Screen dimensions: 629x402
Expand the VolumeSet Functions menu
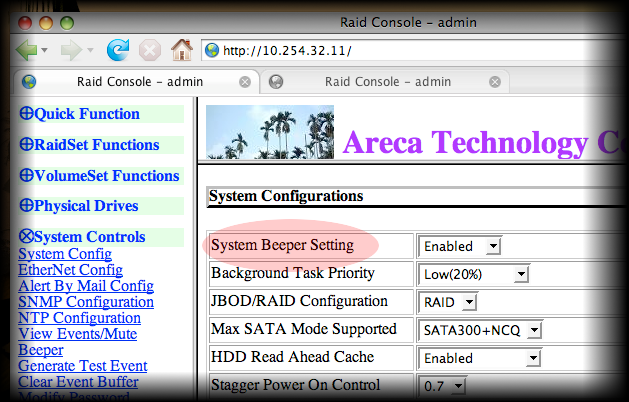point(99,176)
